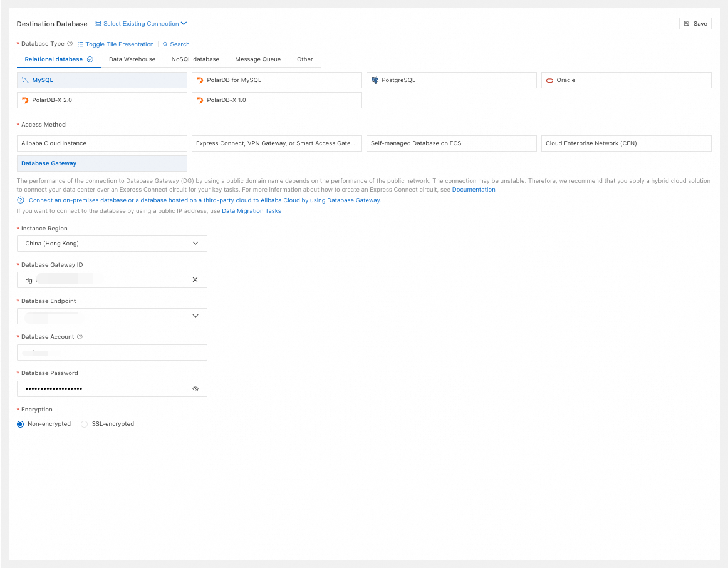728x568 pixels.
Task: Click the Database Type help icon
Action: (70, 44)
